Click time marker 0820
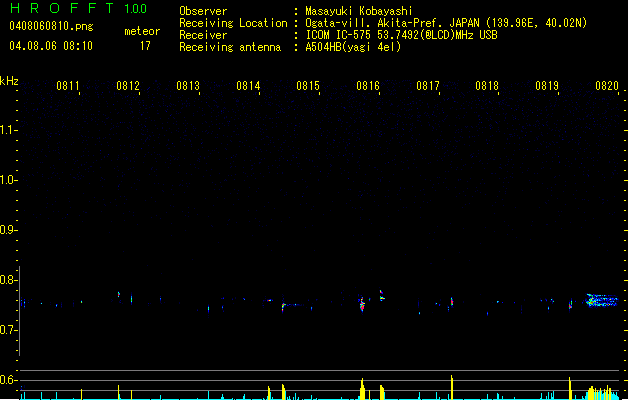The height and width of the screenshot is (400, 629). [x=607, y=86]
